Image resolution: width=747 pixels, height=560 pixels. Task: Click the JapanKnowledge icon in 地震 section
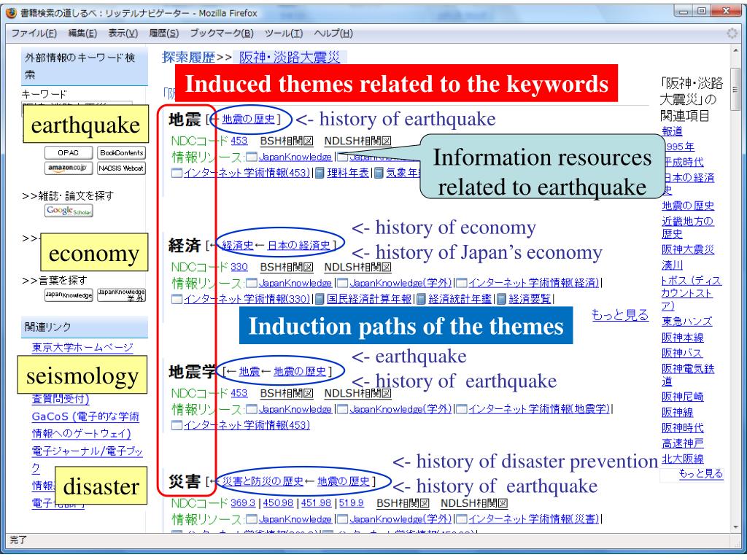click(252, 157)
